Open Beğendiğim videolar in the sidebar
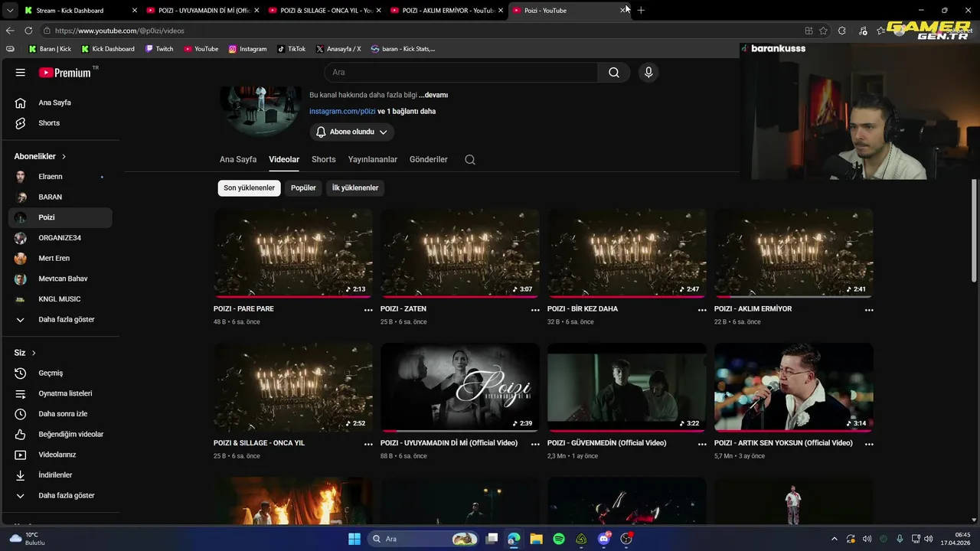The width and height of the screenshot is (980, 551). [x=60, y=435]
